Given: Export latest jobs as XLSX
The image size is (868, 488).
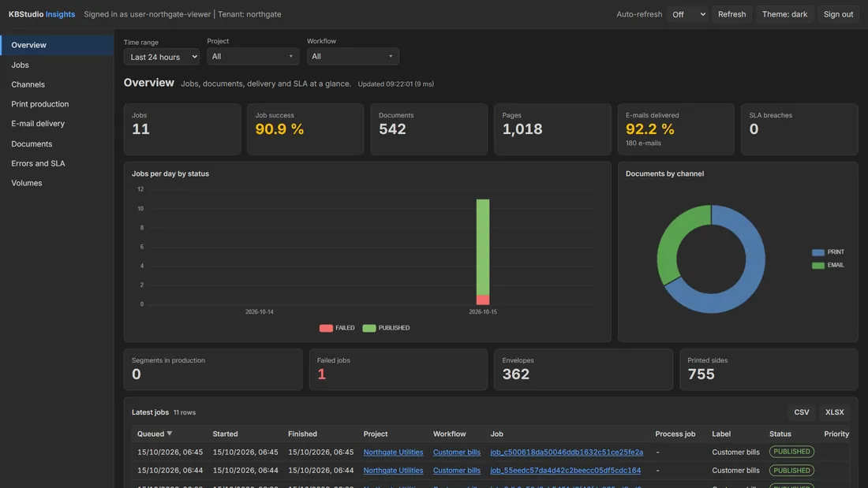Looking at the screenshot, I should (834, 412).
